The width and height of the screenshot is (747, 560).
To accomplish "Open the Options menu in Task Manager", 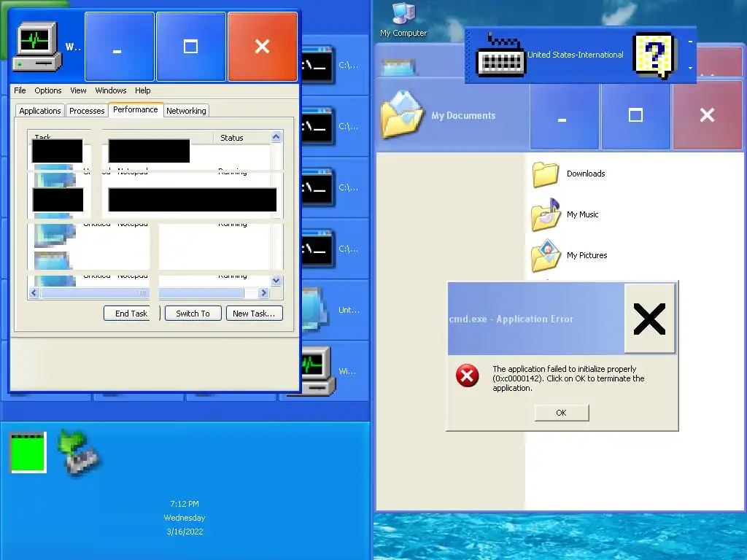I will click(47, 90).
